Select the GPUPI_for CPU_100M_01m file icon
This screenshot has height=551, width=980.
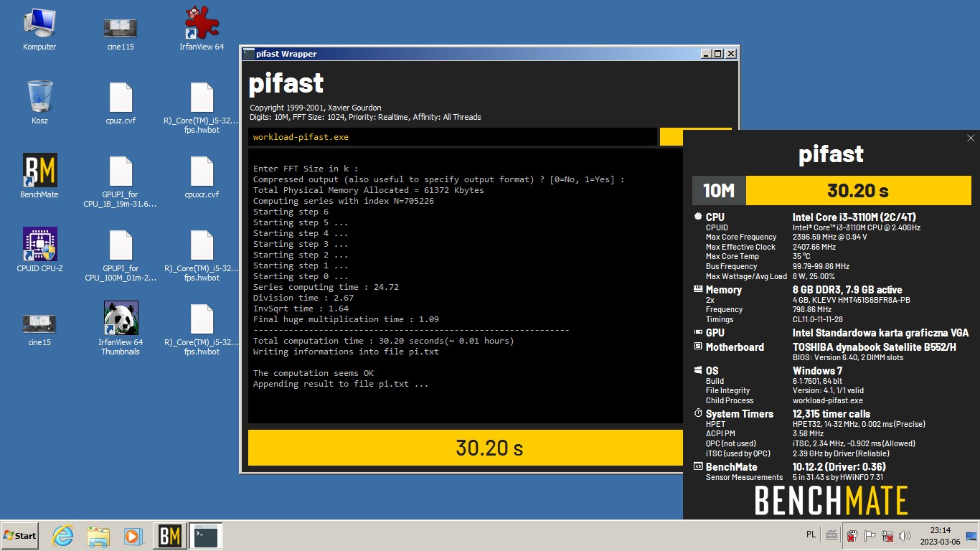pos(121,255)
